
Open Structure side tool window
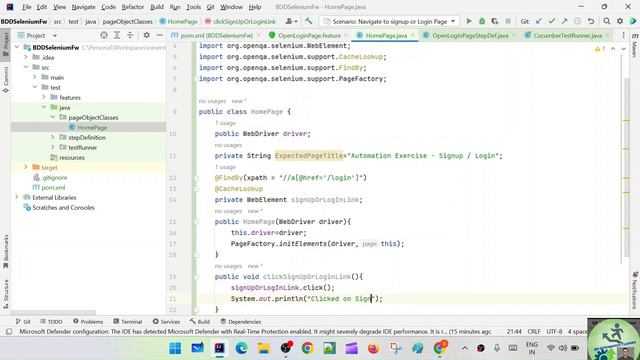point(5,294)
